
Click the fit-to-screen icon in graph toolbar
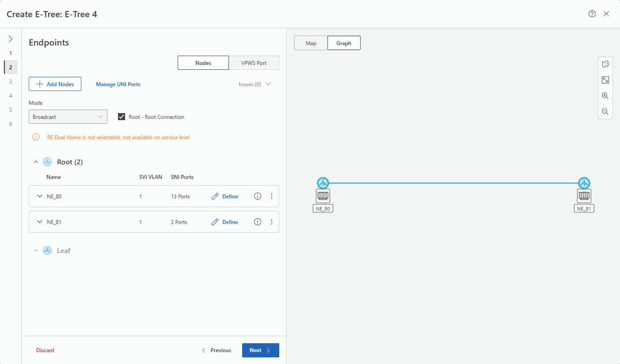click(x=605, y=80)
